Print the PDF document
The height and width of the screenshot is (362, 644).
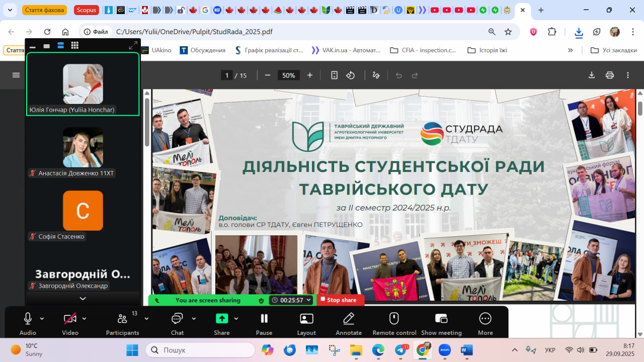point(610,75)
